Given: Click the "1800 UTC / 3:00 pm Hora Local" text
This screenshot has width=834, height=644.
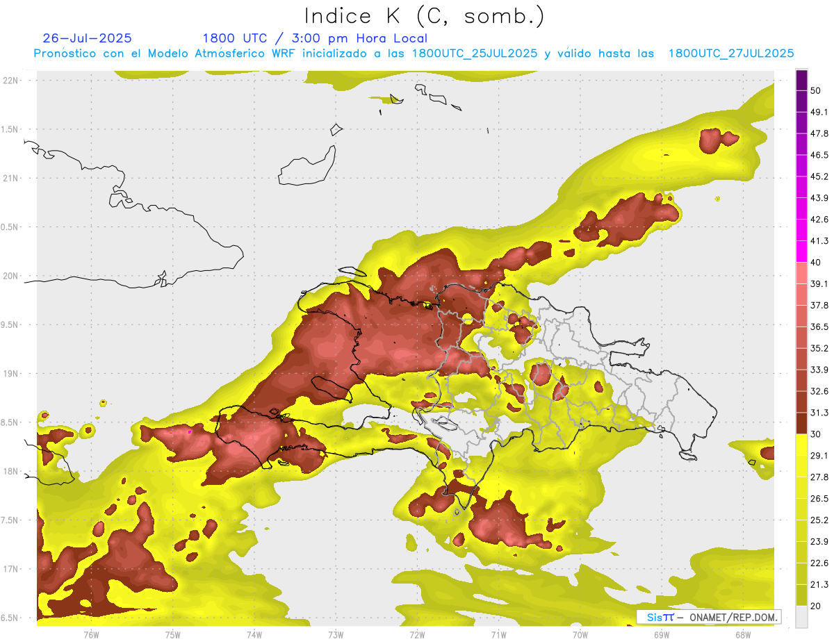Looking at the screenshot, I should (315, 38).
